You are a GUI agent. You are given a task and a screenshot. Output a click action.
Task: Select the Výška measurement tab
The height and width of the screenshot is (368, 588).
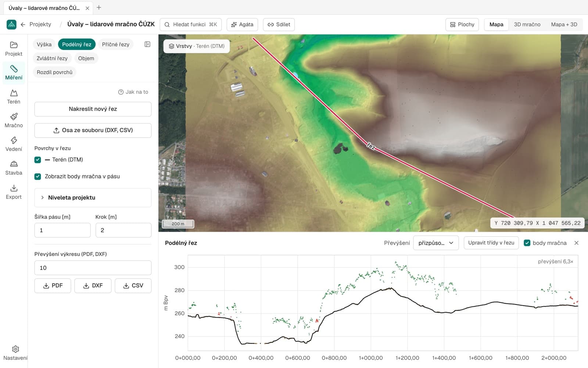[44, 44]
